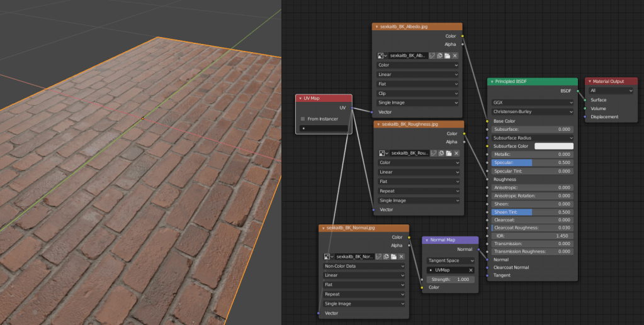This screenshot has width=644, height=325.
Task: Click the Material Output target dropdown set to All
Action: tap(610, 91)
